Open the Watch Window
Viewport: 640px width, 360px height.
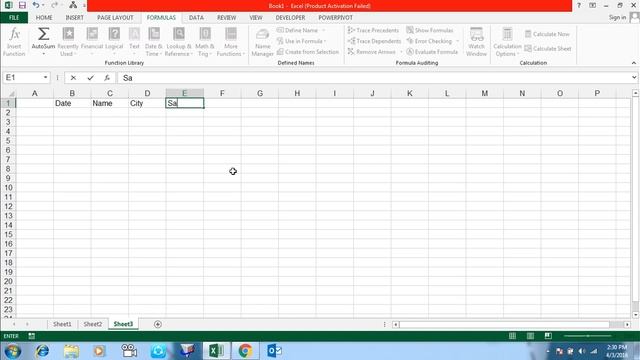coord(476,42)
